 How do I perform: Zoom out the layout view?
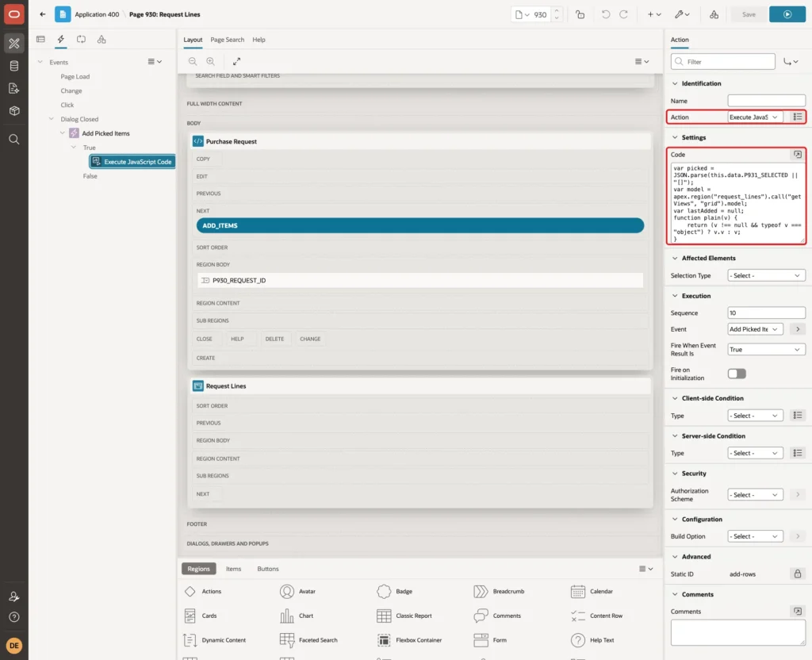coord(193,61)
